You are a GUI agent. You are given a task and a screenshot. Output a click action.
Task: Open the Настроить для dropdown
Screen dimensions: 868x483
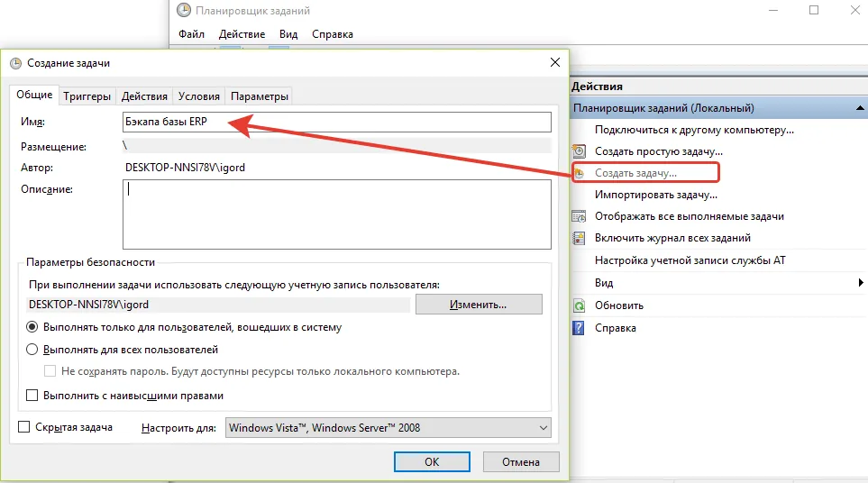point(388,428)
